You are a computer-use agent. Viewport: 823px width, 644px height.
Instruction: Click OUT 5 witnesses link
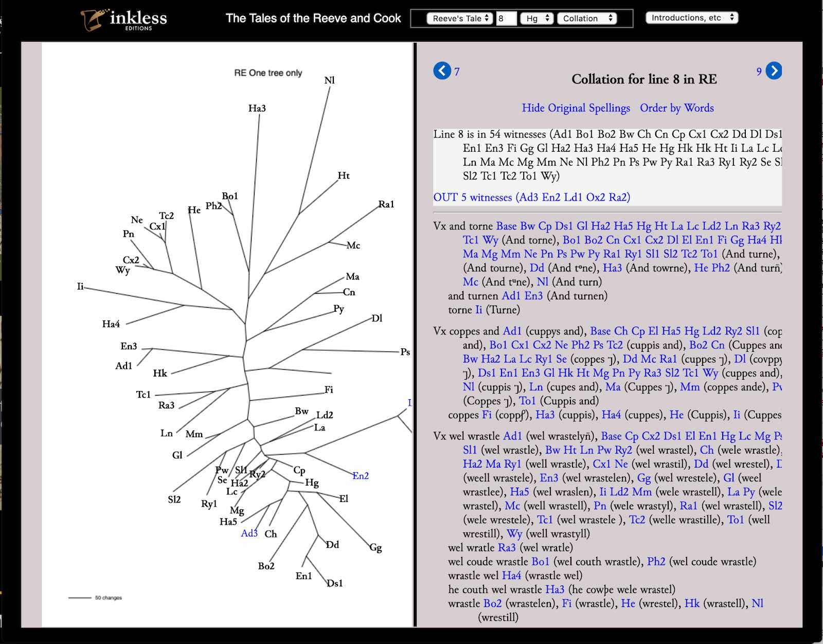pyautogui.click(x=531, y=198)
